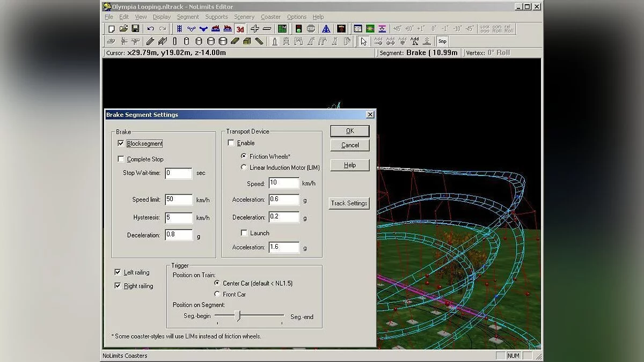Image resolution: width=644 pixels, height=362 pixels.
Task: Select the arrow pointer selection tool
Action: 363,41
